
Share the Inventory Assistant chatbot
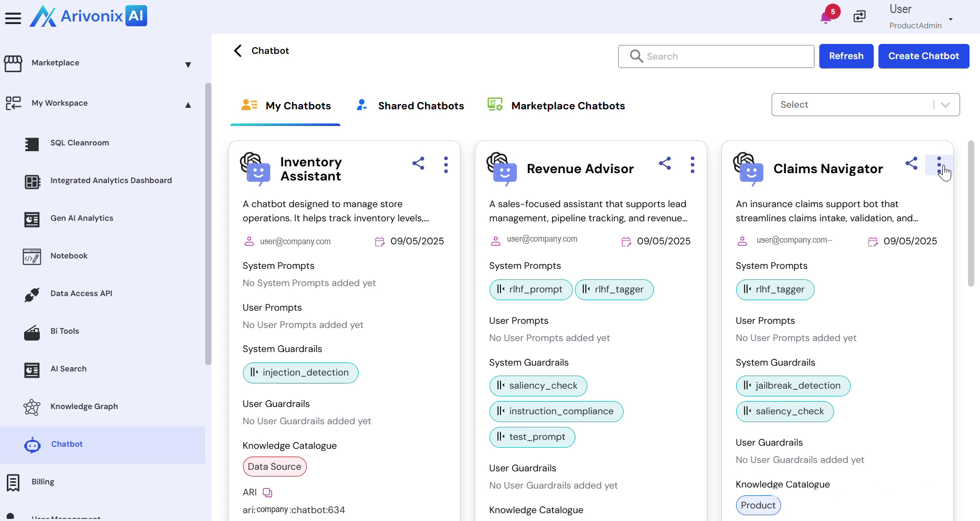[x=418, y=164]
